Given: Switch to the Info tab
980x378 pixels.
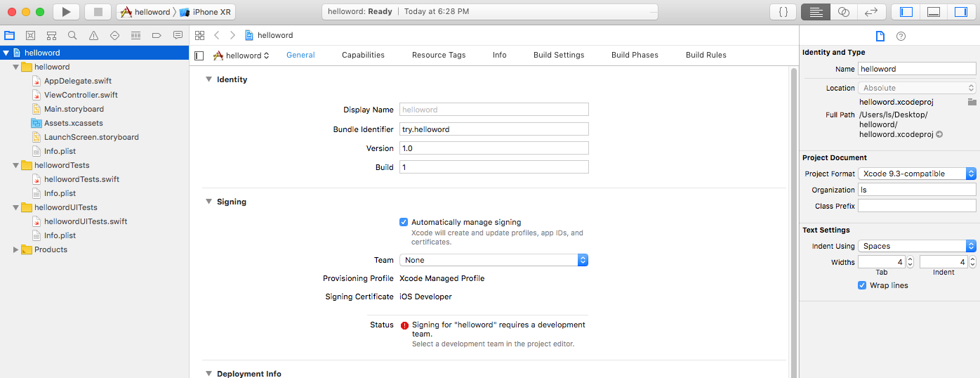Looking at the screenshot, I should pyautogui.click(x=499, y=55).
